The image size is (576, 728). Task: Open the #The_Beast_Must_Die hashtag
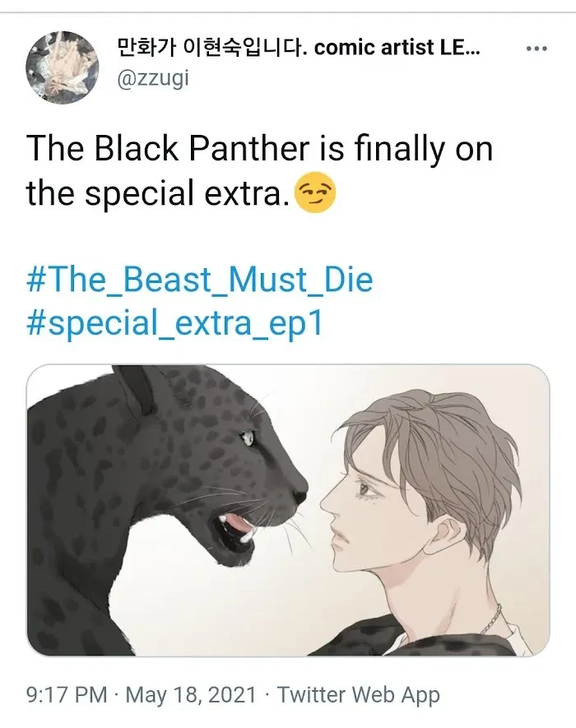coord(200,280)
